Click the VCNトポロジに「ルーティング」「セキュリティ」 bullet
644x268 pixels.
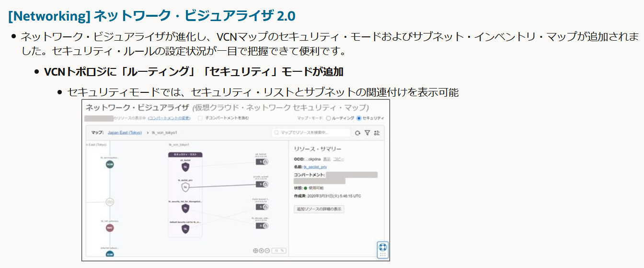point(194,72)
